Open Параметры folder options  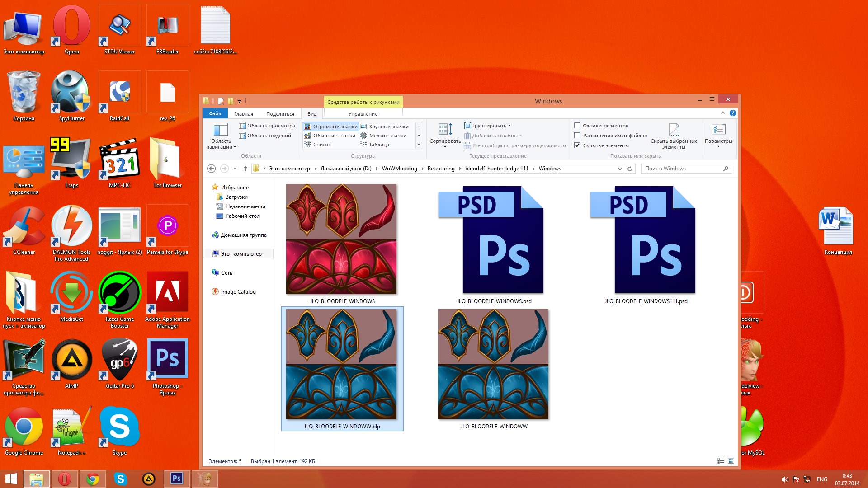coord(718,136)
